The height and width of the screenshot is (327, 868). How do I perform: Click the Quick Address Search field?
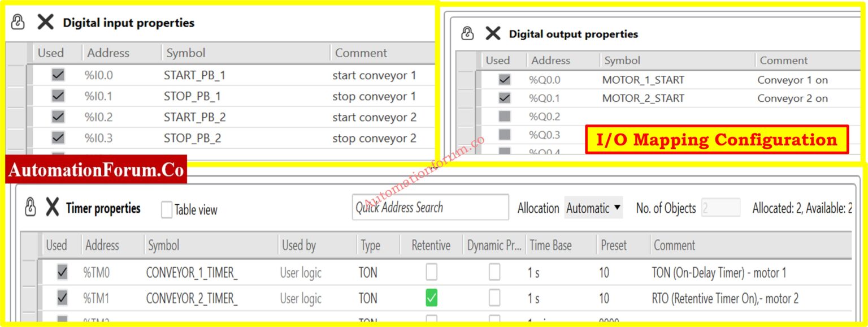coord(430,208)
